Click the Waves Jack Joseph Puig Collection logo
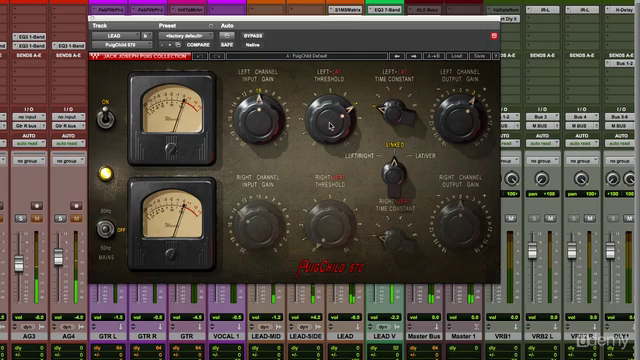Screen dimensions: 640x360 click(140, 56)
